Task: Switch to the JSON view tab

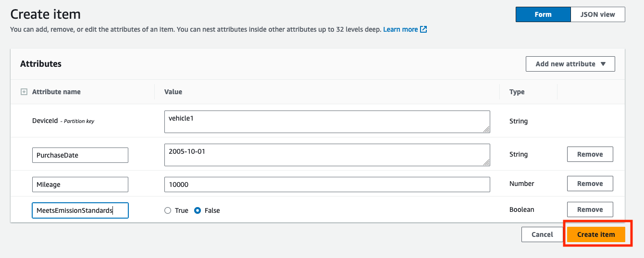Action: (597, 14)
